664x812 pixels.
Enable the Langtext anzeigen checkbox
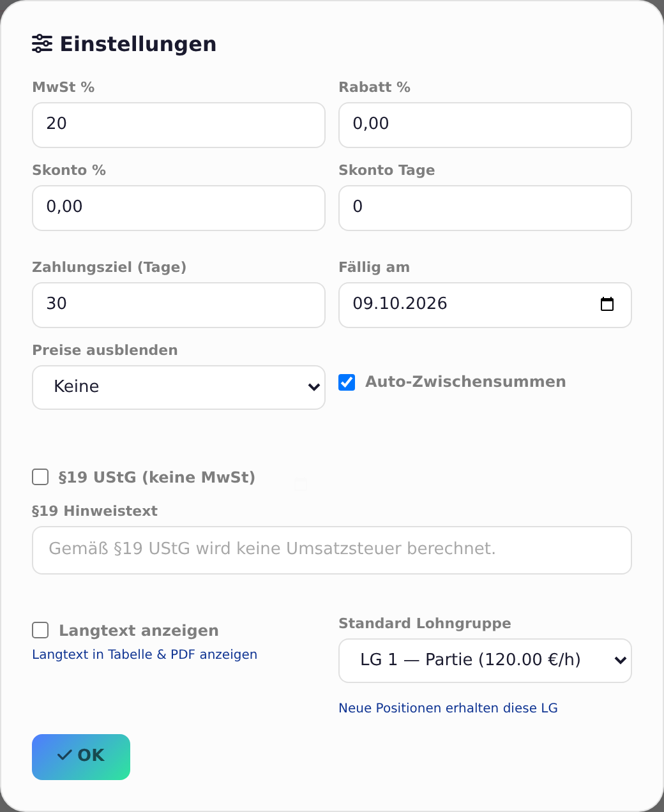tap(40, 630)
